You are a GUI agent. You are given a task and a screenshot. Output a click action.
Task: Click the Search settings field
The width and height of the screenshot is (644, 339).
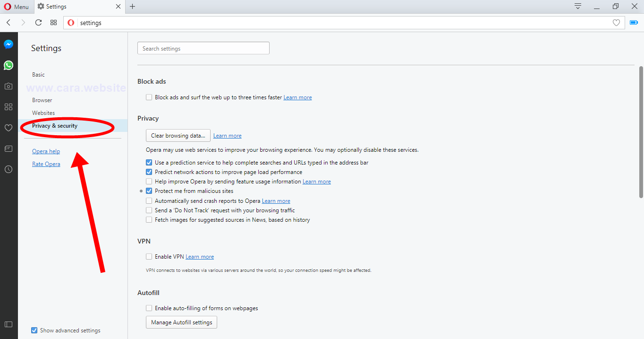203,48
